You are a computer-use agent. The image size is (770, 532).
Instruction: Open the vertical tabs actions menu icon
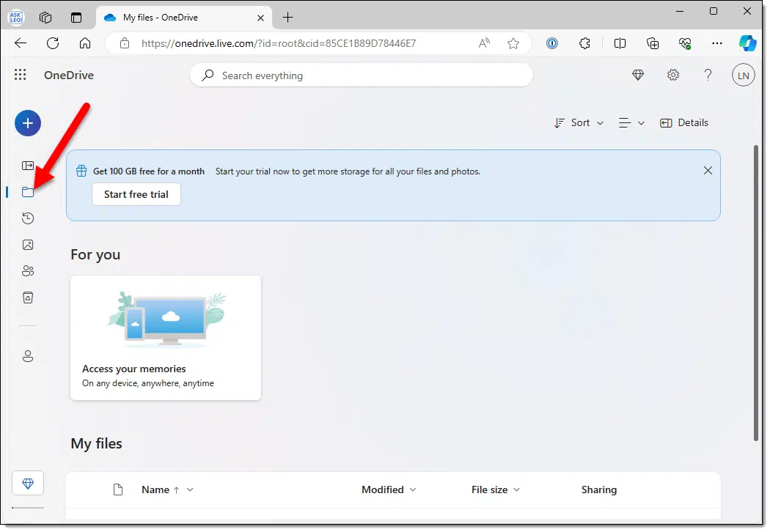[x=76, y=17]
